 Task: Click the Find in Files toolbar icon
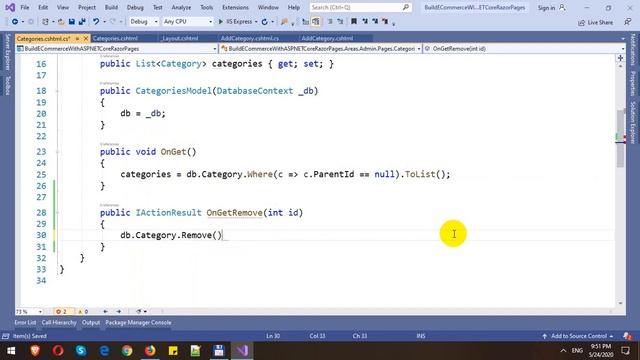click(x=284, y=22)
